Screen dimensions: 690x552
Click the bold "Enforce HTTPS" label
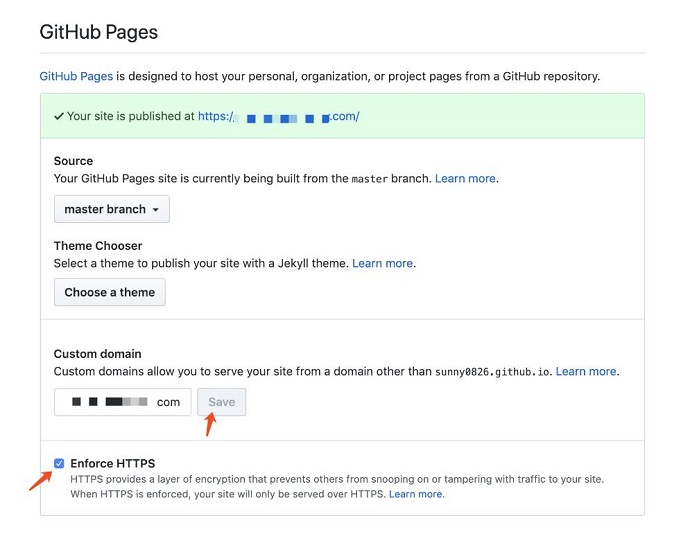click(113, 463)
